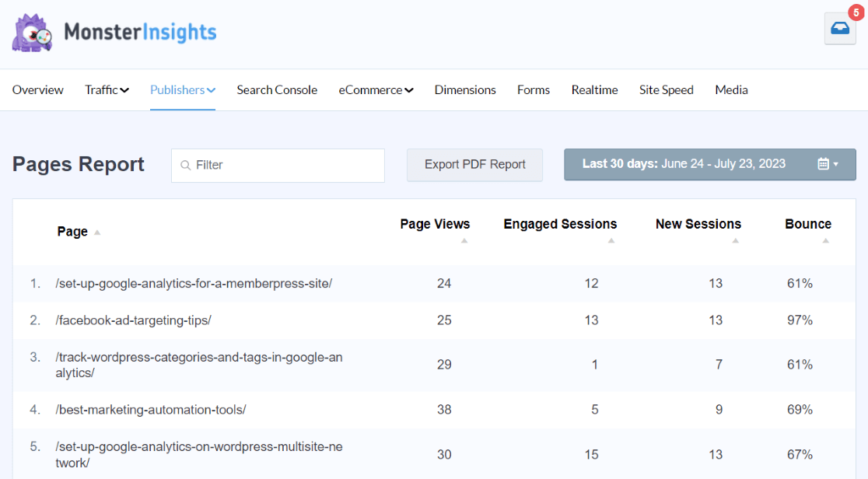The width and height of the screenshot is (868, 479).
Task: Open the cloud storage icon top right
Action: tap(840, 28)
